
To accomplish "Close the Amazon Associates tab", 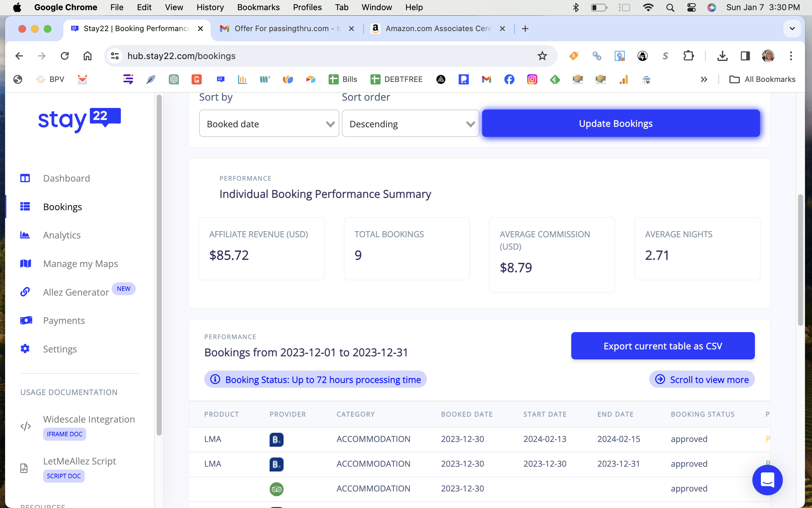I will pyautogui.click(x=502, y=29).
